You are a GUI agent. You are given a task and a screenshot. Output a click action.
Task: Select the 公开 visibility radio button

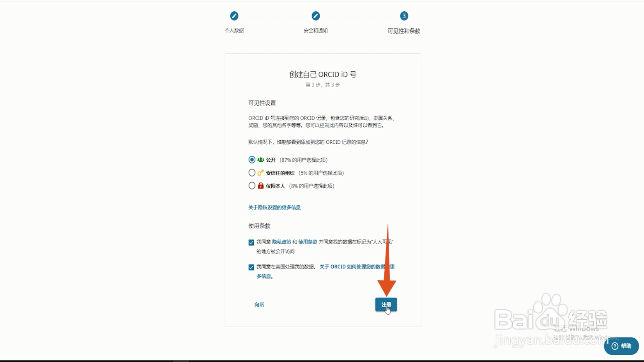[x=251, y=159]
